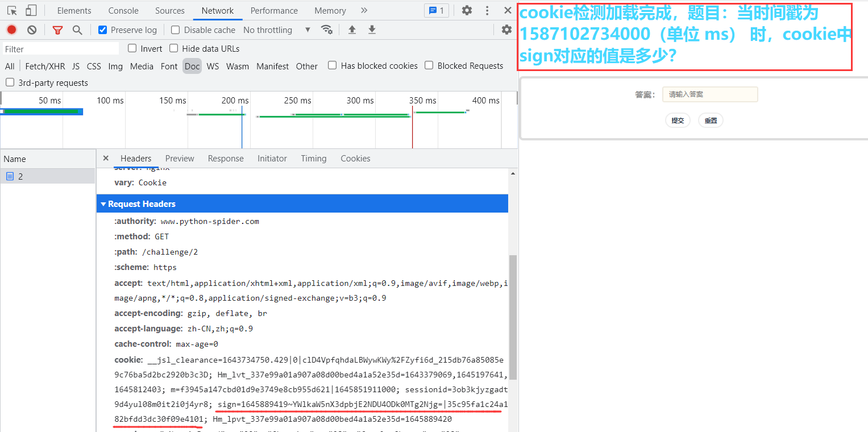Enable the Disable cache checkbox
Screen dimensions: 868x432
pyautogui.click(x=176, y=30)
